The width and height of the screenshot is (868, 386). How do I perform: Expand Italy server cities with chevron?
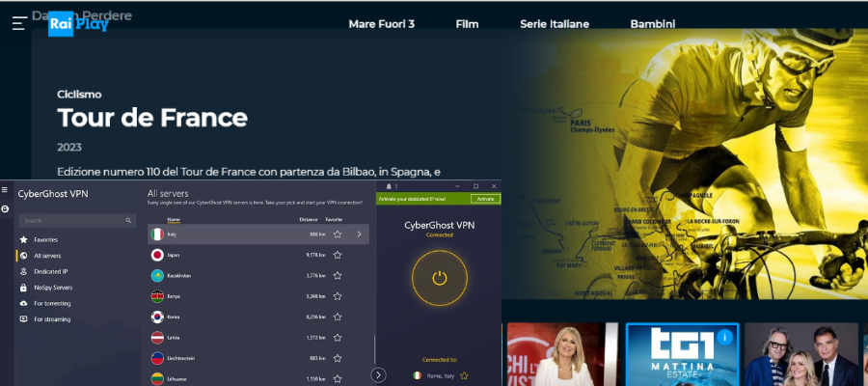[x=360, y=234]
